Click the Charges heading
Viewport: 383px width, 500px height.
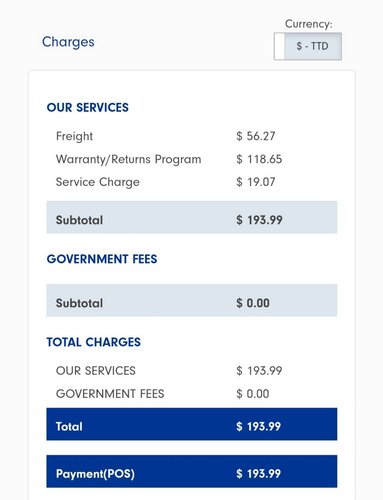coord(68,42)
